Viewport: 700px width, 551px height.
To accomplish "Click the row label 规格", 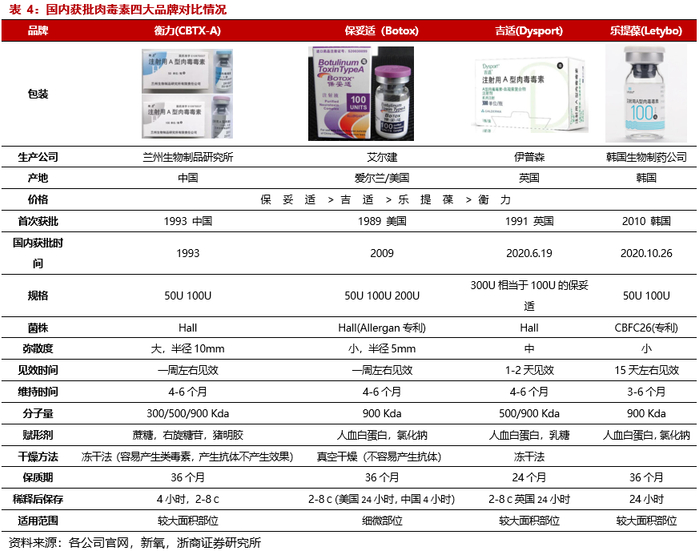I will tap(38, 296).
